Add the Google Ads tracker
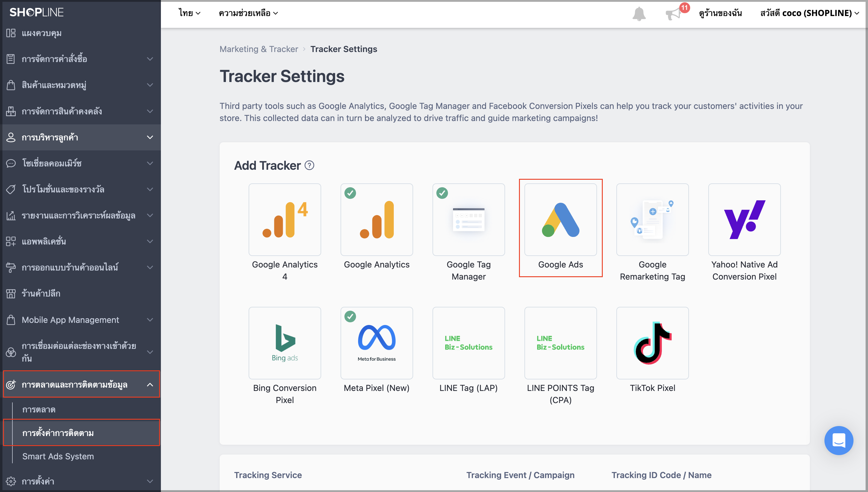Viewport: 868px width, 492px height. 560,220
